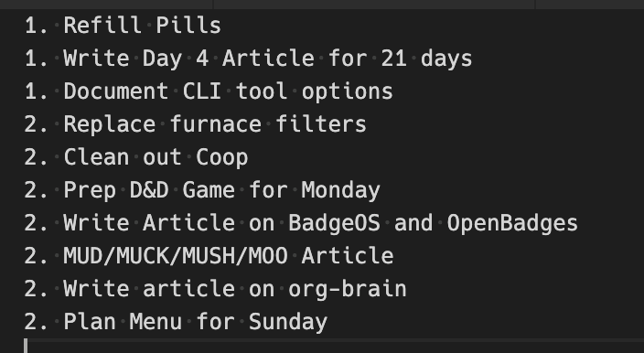Click the word 'CLI' in the list
This screenshot has height=353, width=644.
(202, 91)
